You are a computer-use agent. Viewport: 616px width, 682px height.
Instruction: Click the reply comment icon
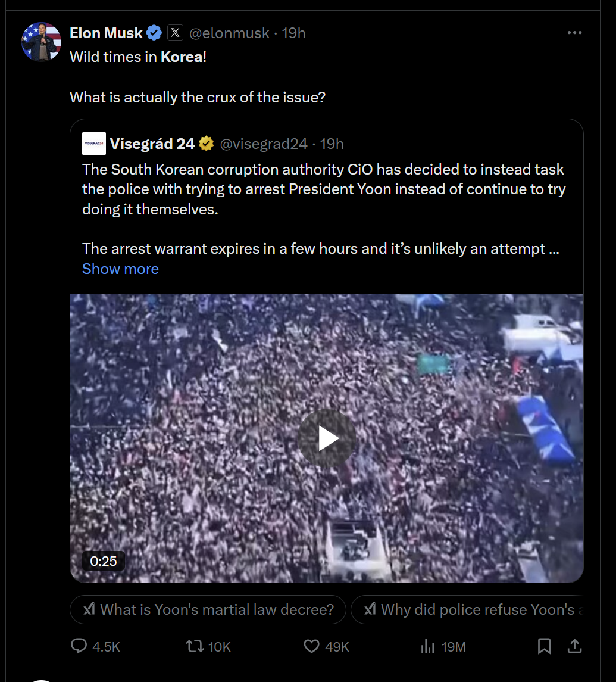79,646
